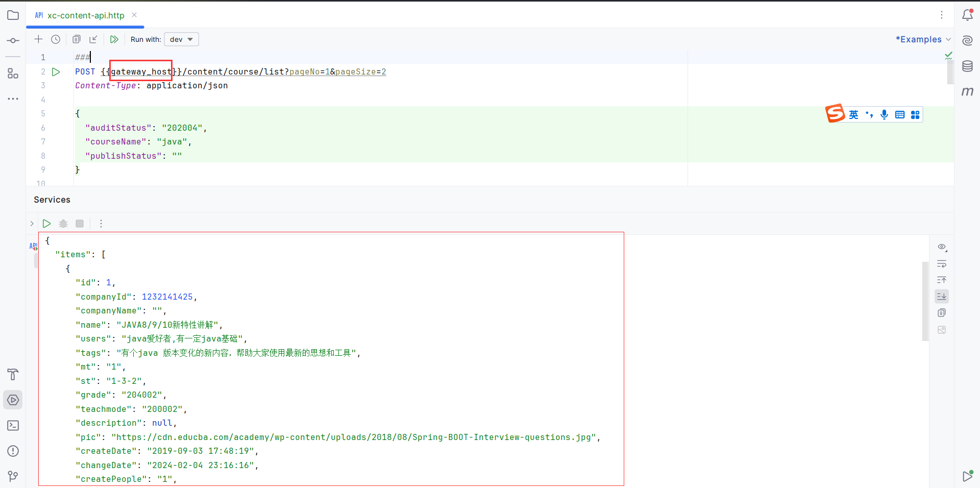Click the response panel vertical scrollbar
This screenshot has height=488, width=980.
(925, 301)
